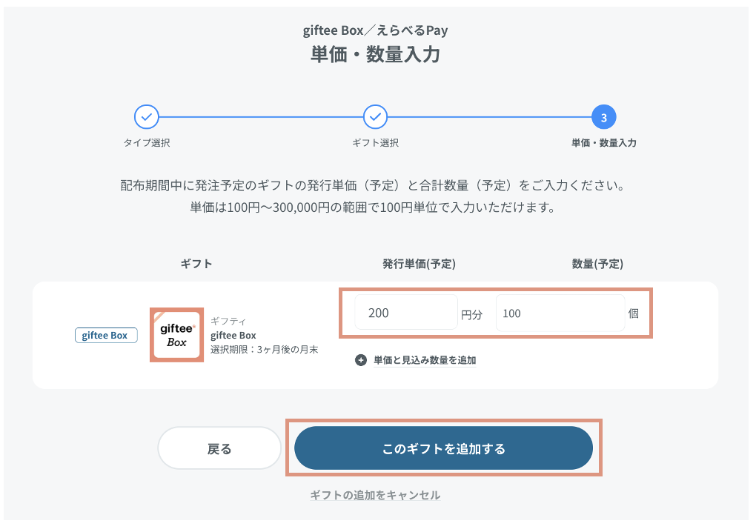
Task: Click 単価と見込み数量を追加 link
Action: click(x=425, y=360)
